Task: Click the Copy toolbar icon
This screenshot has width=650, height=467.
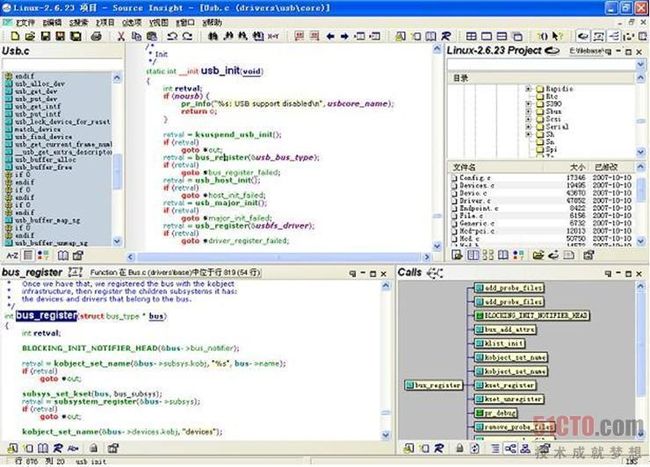Action: [136, 36]
